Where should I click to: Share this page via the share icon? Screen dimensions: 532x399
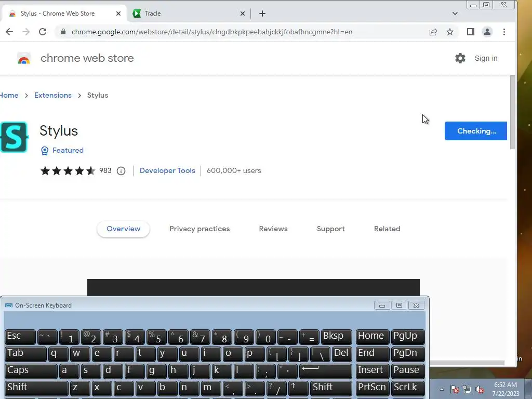(433, 32)
